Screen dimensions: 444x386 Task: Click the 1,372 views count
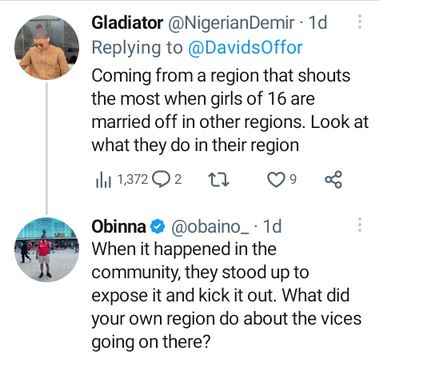coord(132,180)
